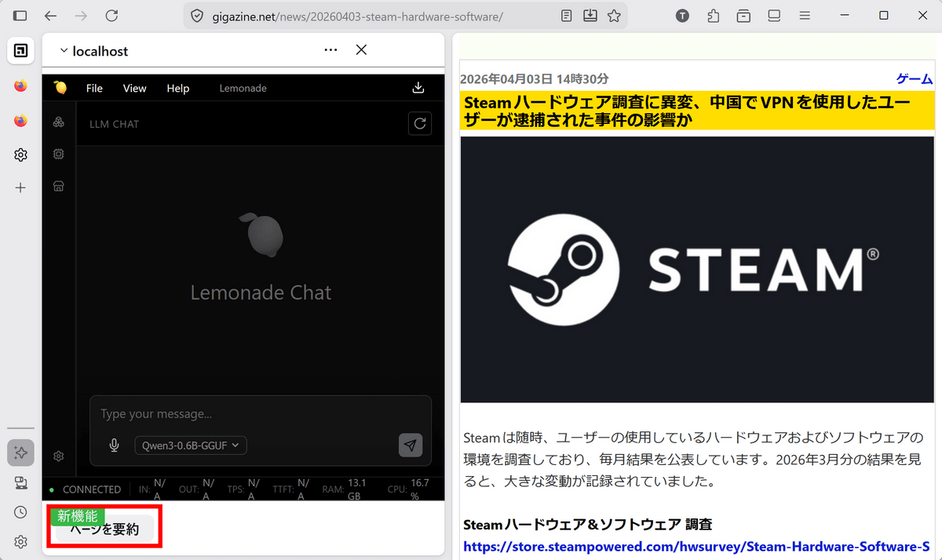Open the three-dot menu beside localhost
The image size is (942, 560).
(x=330, y=50)
